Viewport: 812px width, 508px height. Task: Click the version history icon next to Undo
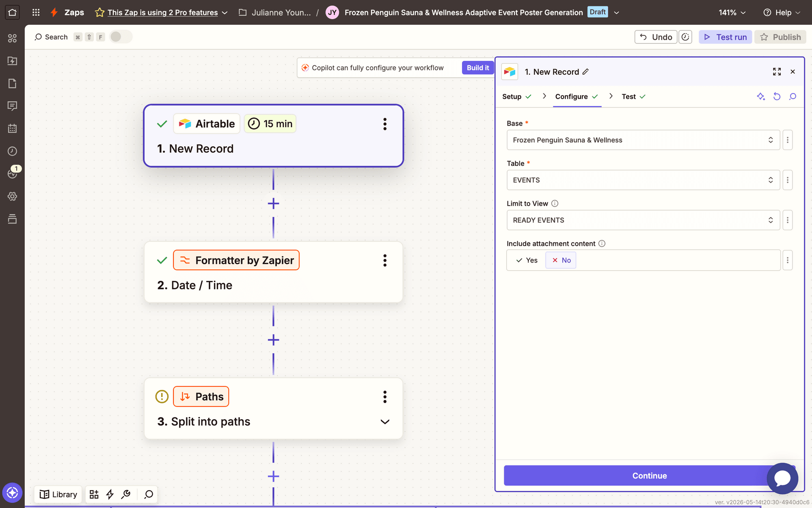pyautogui.click(x=685, y=37)
